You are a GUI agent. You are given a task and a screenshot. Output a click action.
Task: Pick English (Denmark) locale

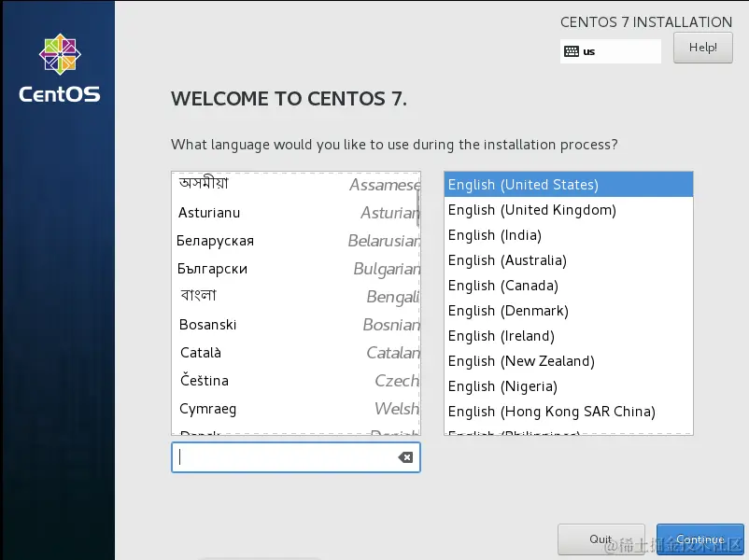569,311
